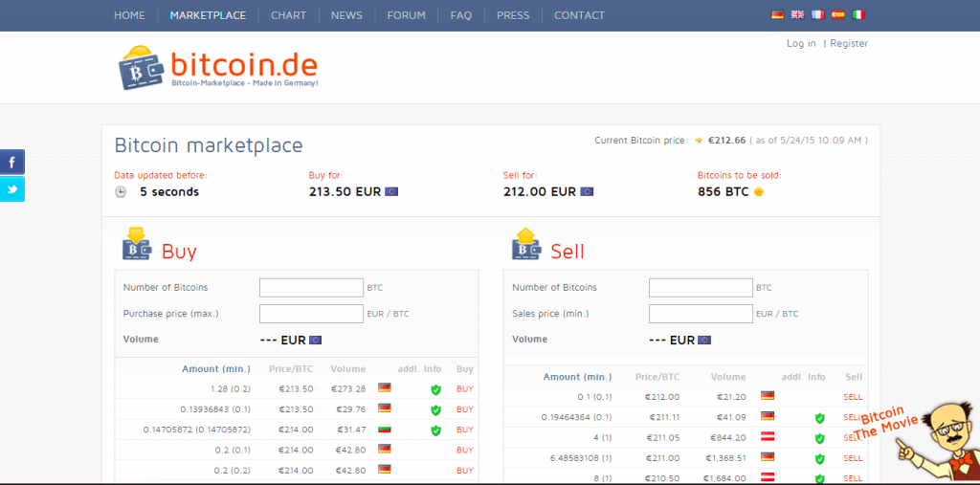The height and width of the screenshot is (485, 980).
Task: Open the FORUM menu item
Action: [406, 15]
